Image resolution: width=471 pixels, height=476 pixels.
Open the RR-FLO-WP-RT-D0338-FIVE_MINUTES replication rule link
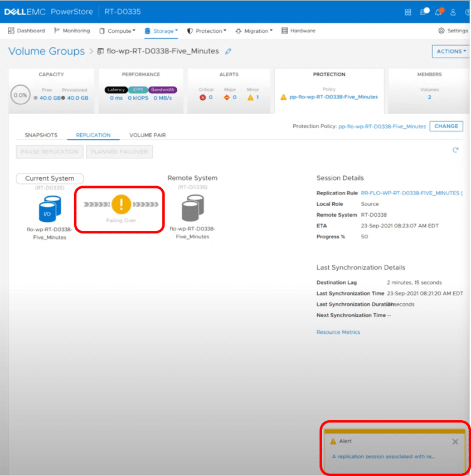(412, 193)
